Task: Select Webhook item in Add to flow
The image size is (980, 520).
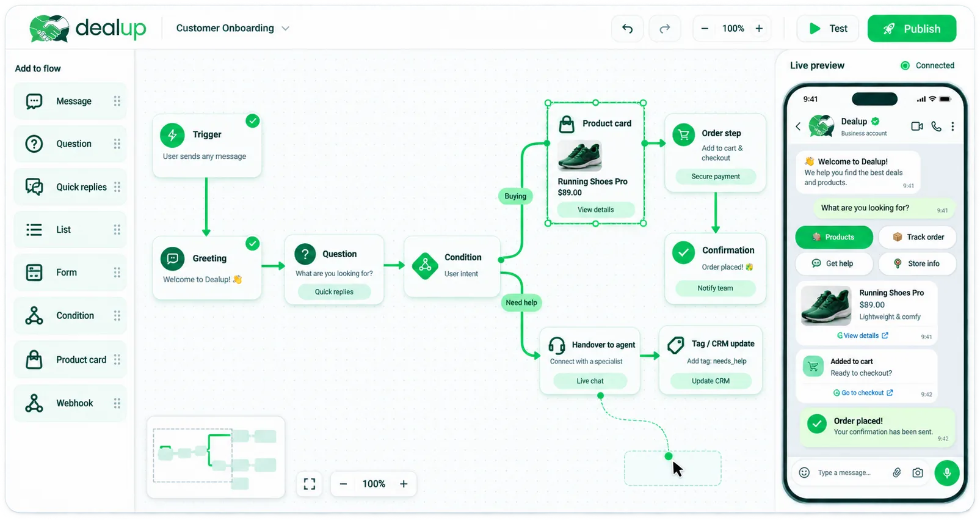Action: click(70, 403)
